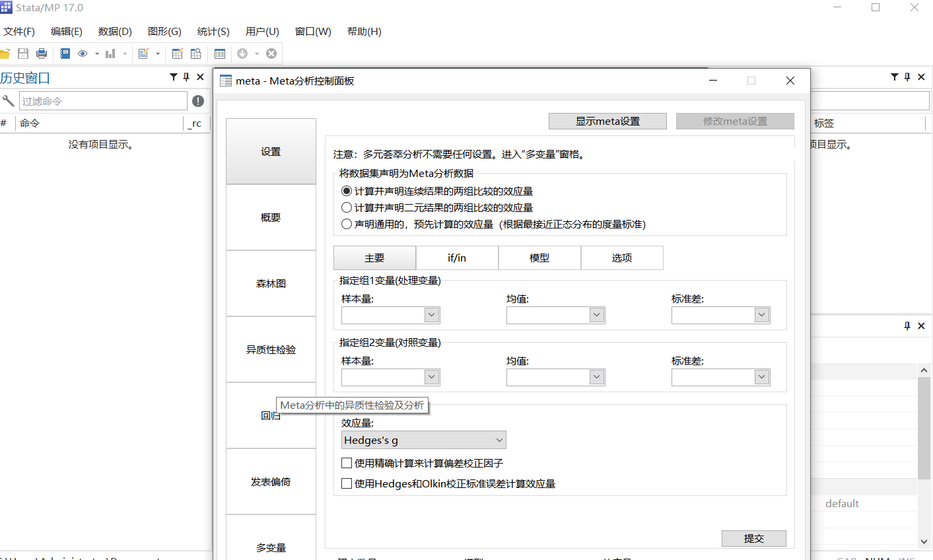Switch to the 选项 tab
The width and height of the screenshot is (933, 560).
pos(622,258)
